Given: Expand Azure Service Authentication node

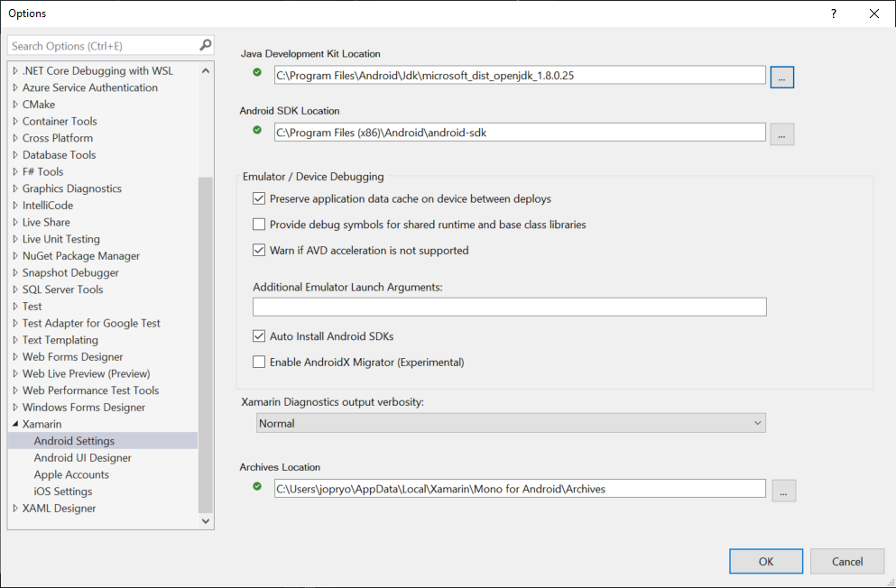Looking at the screenshot, I should point(15,87).
